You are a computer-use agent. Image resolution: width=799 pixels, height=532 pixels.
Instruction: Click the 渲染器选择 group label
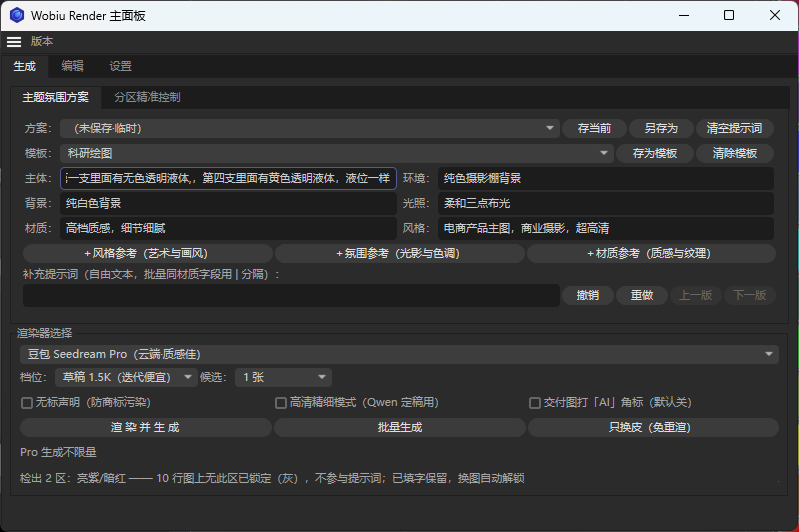click(44, 333)
